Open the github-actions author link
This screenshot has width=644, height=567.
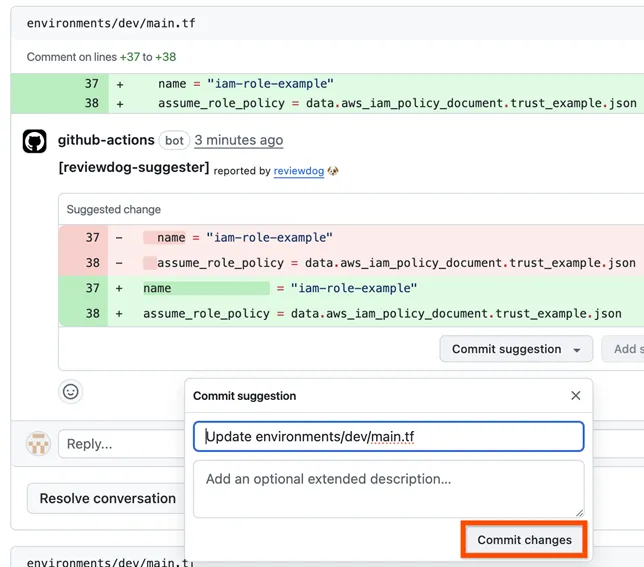[x=106, y=140]
